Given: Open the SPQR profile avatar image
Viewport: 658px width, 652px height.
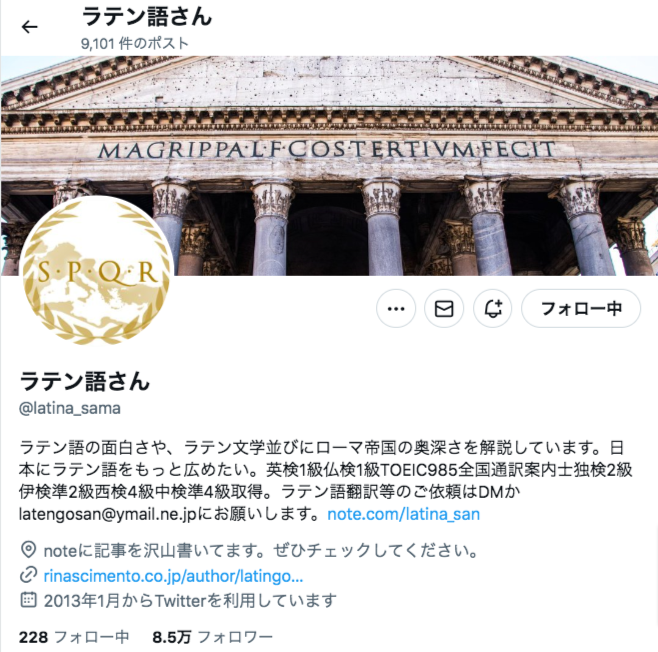Looking at the screenshot, I should (x=96, y=271).
